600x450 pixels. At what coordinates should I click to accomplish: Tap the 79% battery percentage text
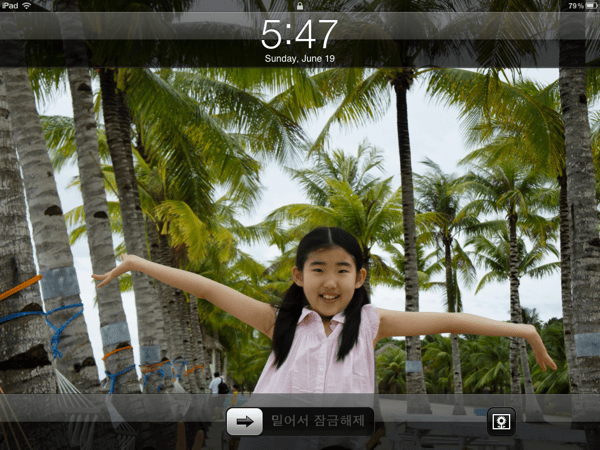pyautogui.click(x=574, y=6)
